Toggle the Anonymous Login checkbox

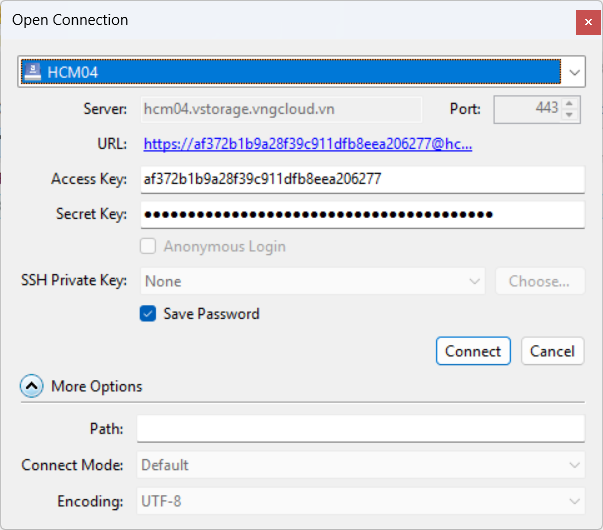(x=149, y=246)
